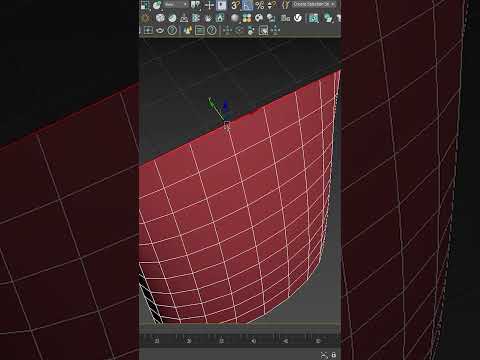Viewport: 480px width, 360px height.
Task: Click the first circled question mark icon
Action: (172, 30)
